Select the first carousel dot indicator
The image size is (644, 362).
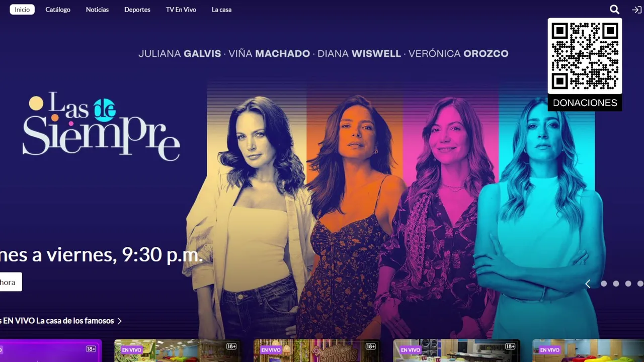(604, 284)
